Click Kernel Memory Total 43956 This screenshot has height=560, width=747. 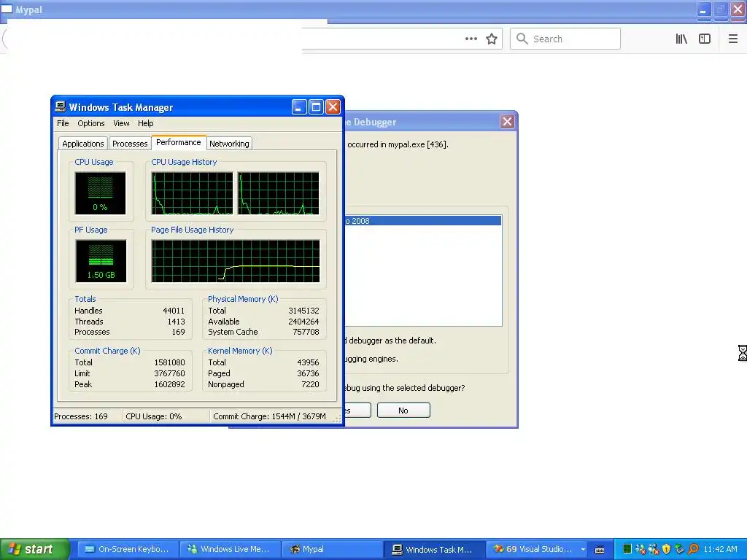(x=308, y=362)
